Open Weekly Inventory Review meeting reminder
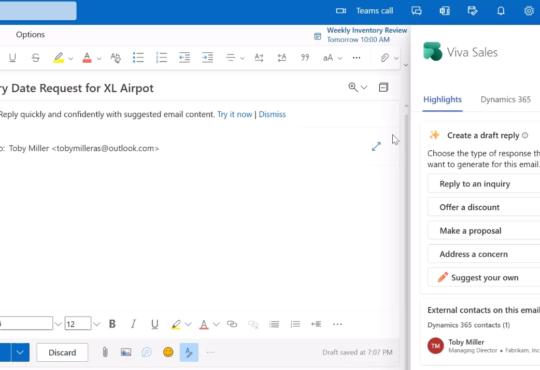Image resolution: width=540 pixels, height=370 pixels. click(360, 35)
